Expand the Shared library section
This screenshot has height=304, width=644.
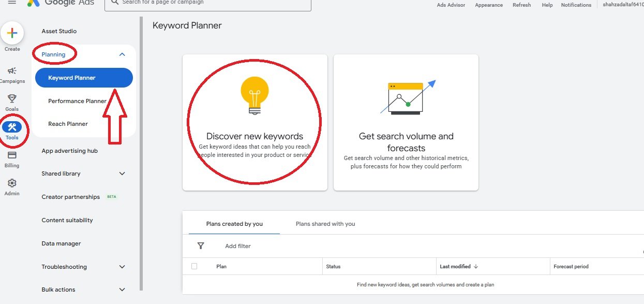[122, 173]
